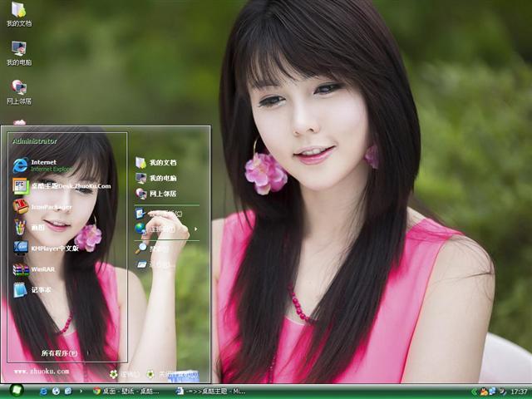This screenshot has height=399, width=532.
Task: Click the IE icon in Start menu
Action: (x=20, y=165)
